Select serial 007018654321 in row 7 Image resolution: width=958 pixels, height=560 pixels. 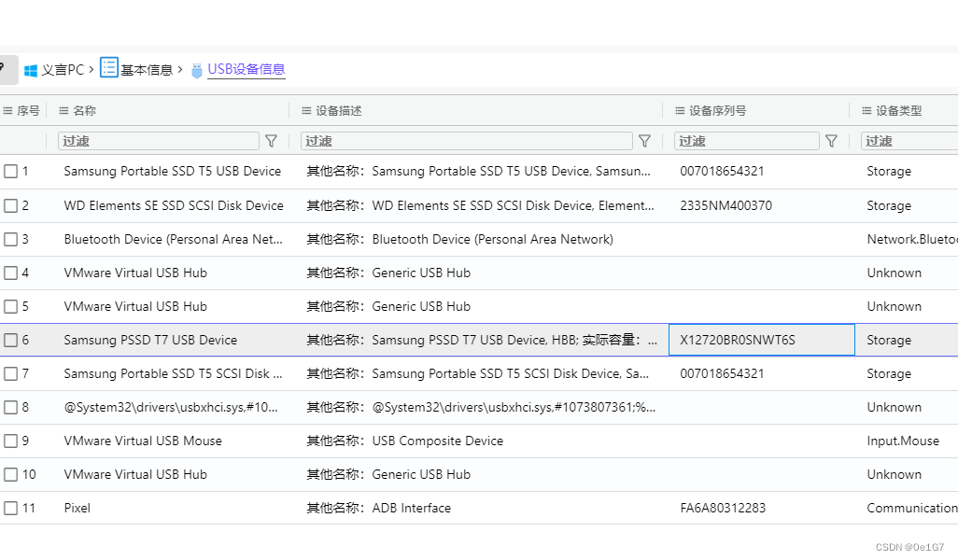[x=722, y=373]
